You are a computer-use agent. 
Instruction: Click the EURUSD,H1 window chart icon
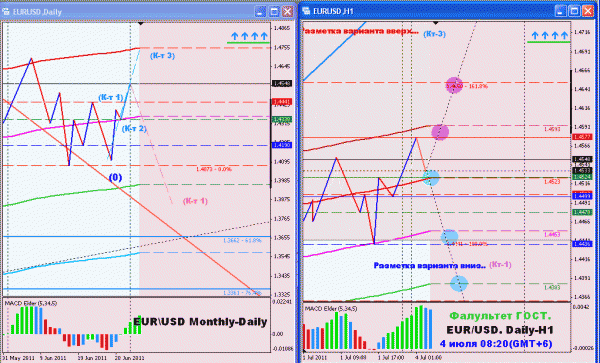tap(306, 11)
